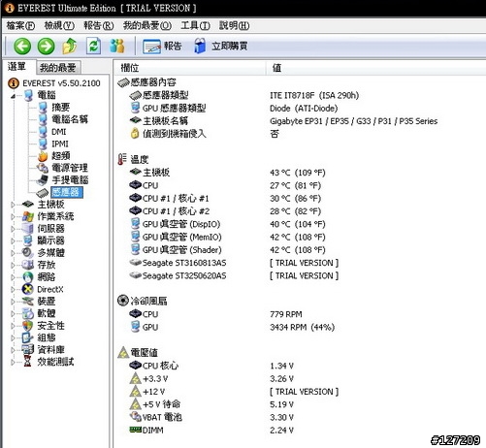
Task: Click the 存放 storage drive icon
Action: coord(28,265)
